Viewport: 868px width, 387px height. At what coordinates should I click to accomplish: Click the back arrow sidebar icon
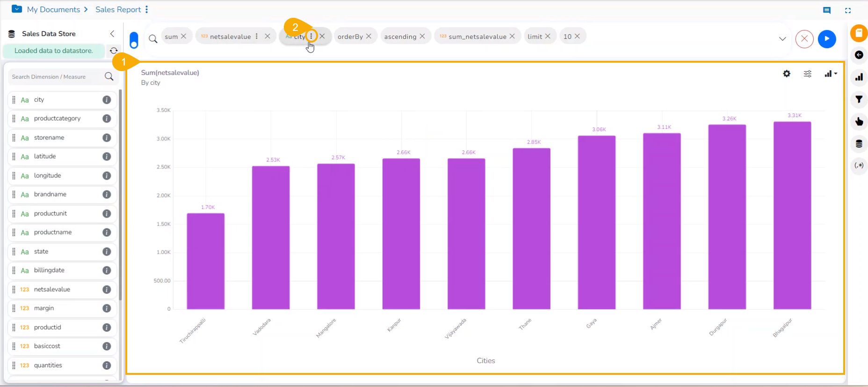point(859,55)
